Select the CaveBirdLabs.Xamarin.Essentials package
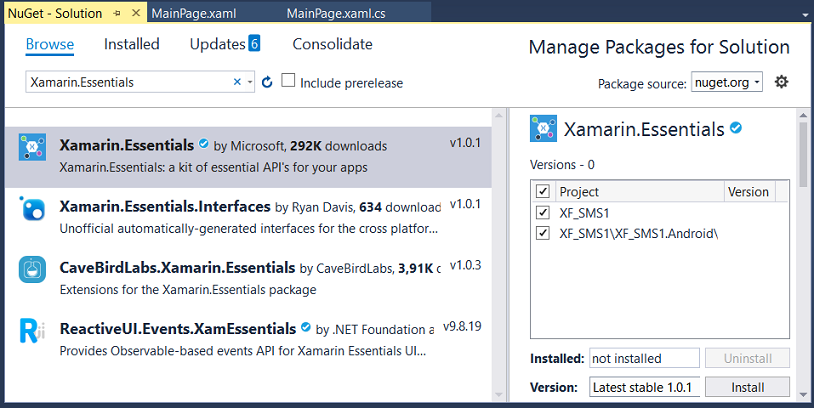This screenshot has width=814, height=408. pos(248,279)
